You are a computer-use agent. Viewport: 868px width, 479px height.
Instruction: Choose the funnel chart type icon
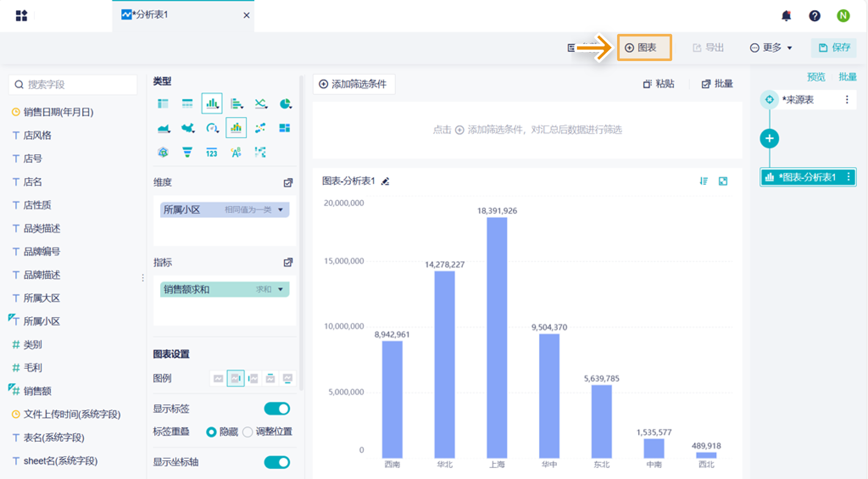pyautogui.click(x=187, y=152)
